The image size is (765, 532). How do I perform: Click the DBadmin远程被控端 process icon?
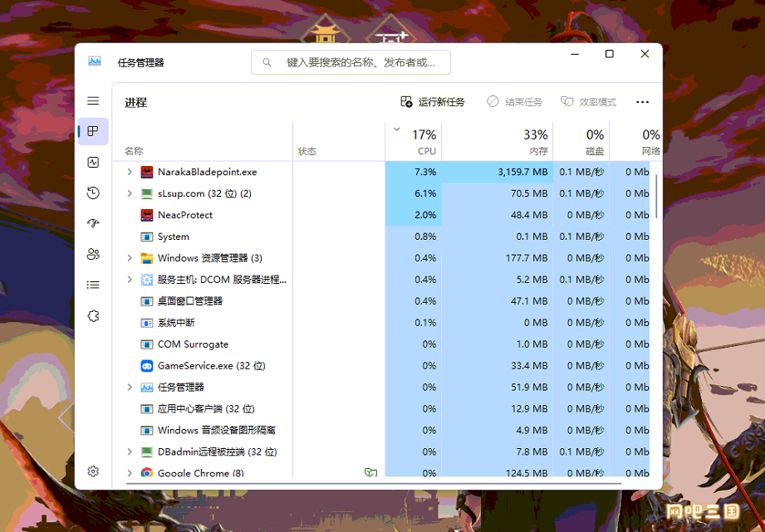147,451
